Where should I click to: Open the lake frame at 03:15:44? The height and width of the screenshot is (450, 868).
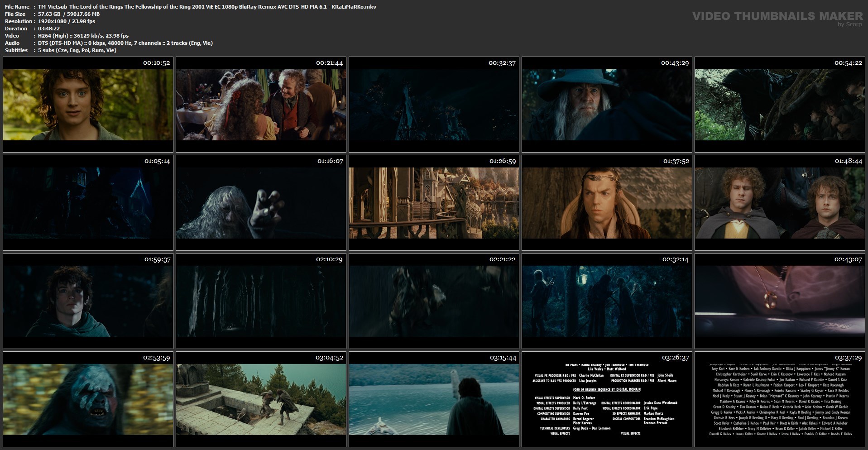coord(434,399)
